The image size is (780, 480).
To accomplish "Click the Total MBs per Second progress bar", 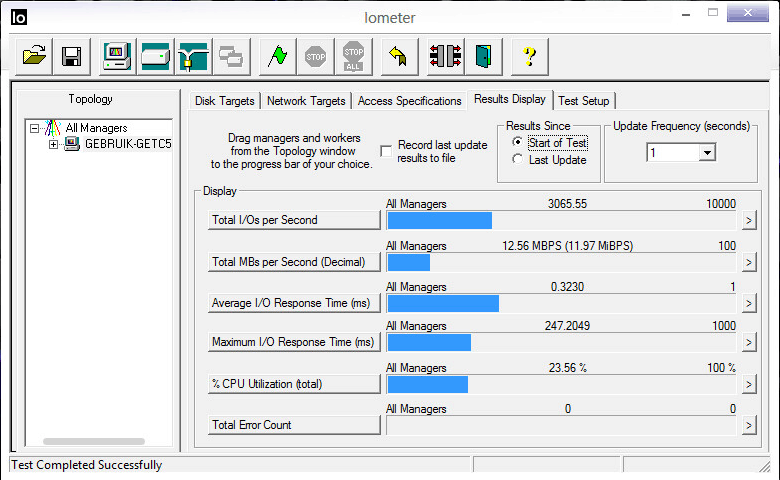I will point(561,263).
